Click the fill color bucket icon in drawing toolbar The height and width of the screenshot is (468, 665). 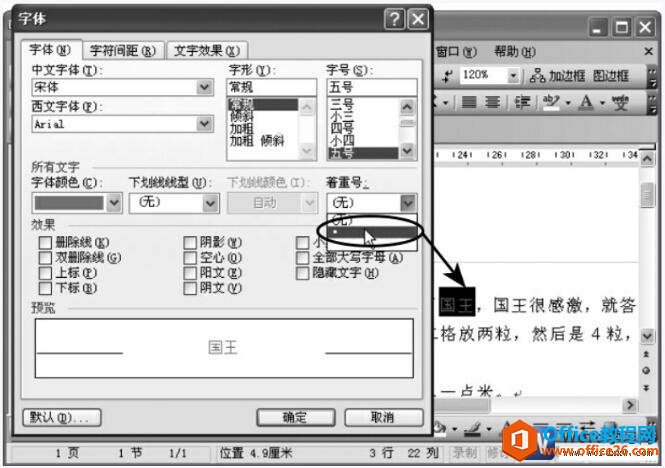coord(441,428)
